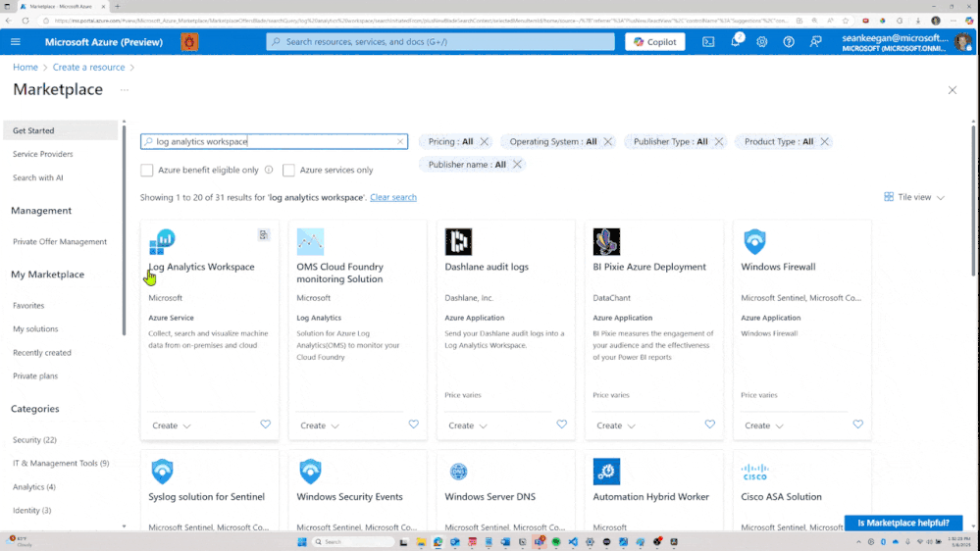
Task: Click the marketplace search field
Action: point(274,142)
